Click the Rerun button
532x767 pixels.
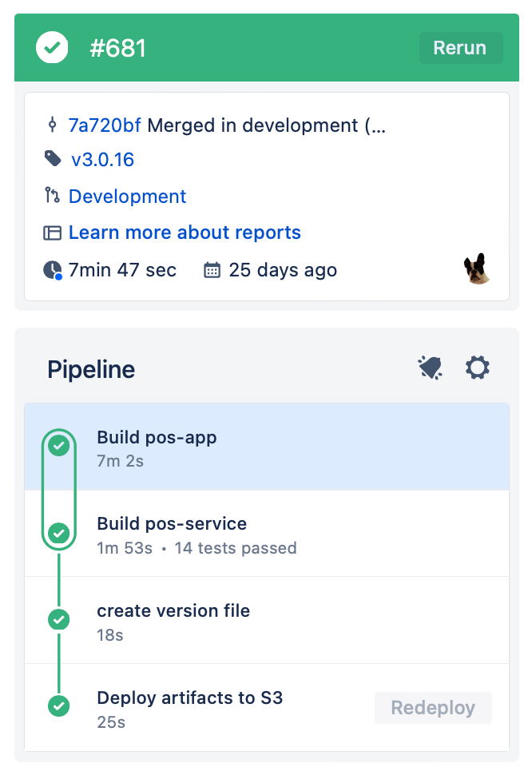click(x=461, y=47)
